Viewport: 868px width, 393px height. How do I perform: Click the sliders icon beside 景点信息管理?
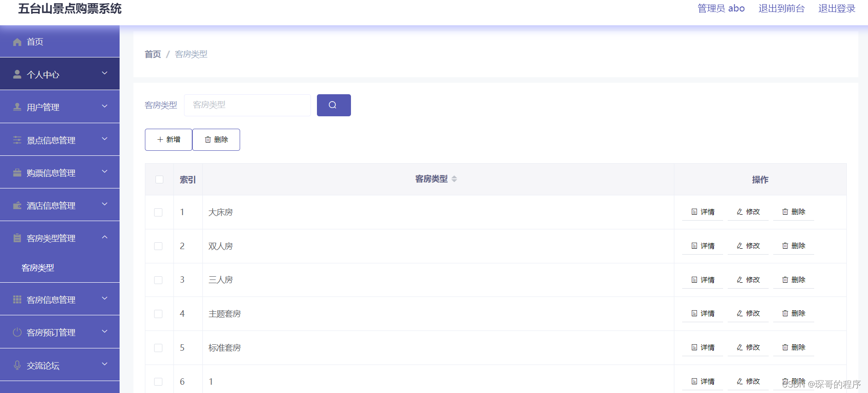(x=17, y=140)
